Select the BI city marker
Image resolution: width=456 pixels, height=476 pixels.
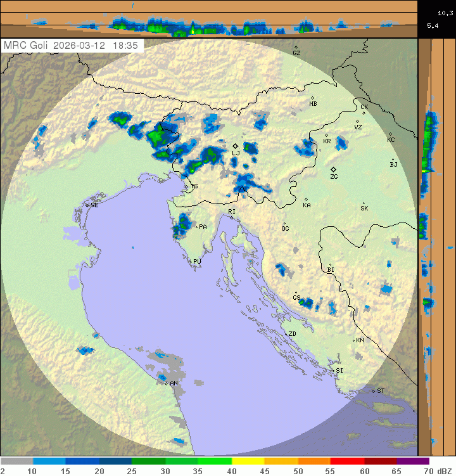click(330, 265)
